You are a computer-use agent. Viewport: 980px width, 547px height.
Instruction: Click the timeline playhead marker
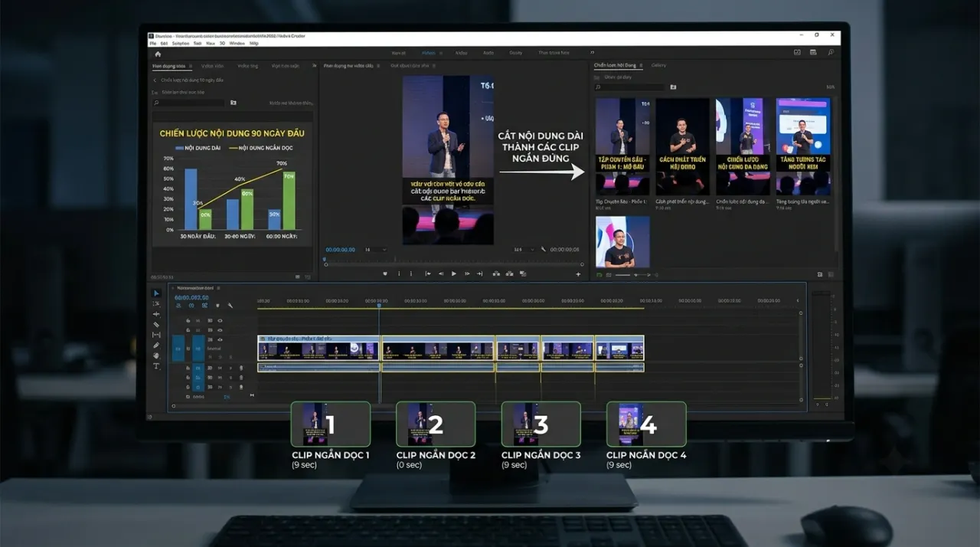378,306
